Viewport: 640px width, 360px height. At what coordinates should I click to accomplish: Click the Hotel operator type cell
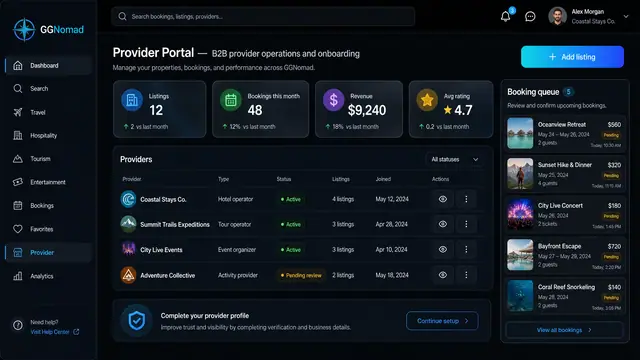(236, 199)
